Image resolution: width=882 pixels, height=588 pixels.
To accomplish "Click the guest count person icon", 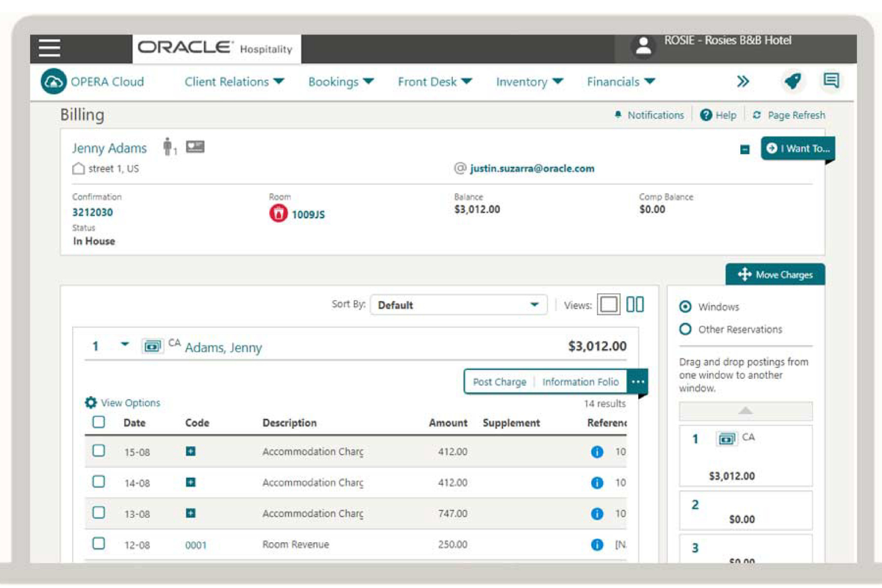I will pos(169,147).
